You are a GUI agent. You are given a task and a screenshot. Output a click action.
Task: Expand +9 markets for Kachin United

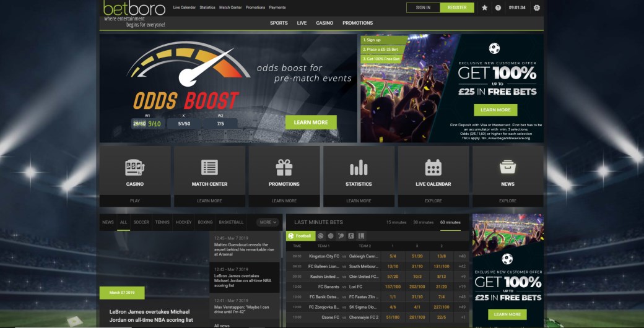click(x=462, y=277)
